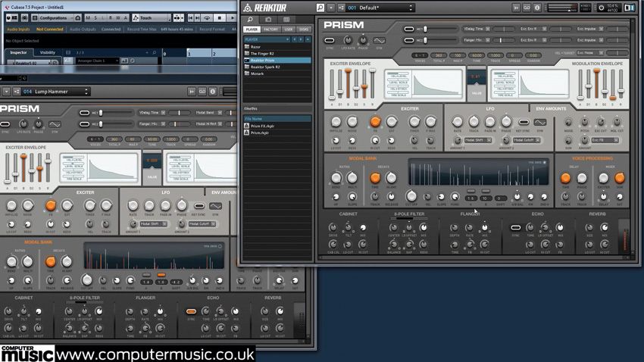Image resolution: width=644 pixels, height=362 pixels.
Task: Select the DISKS tab in Reaktor browser
Action: coord(304,30)
